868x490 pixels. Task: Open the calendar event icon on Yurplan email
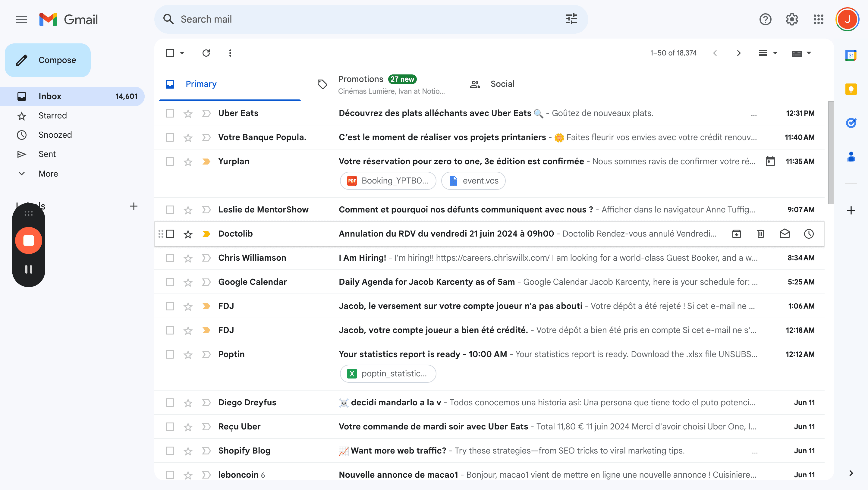tap(770, 161)
